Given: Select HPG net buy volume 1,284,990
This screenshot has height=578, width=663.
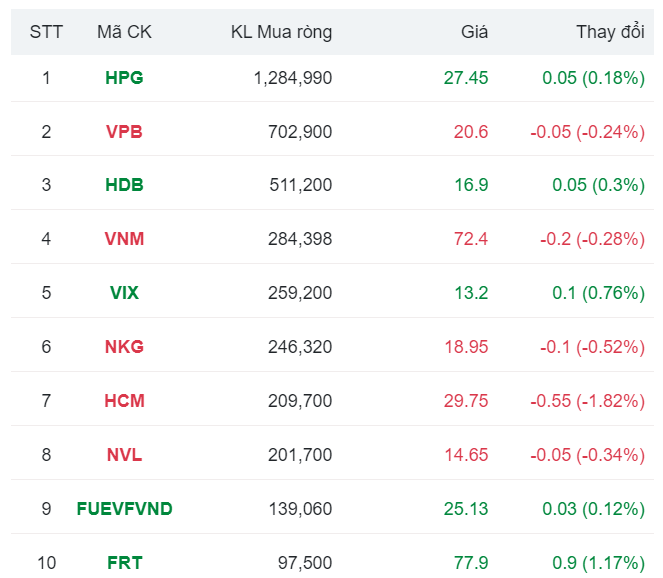Looking at the screenshot, I should pyautogui.click(x=293, y=78).
